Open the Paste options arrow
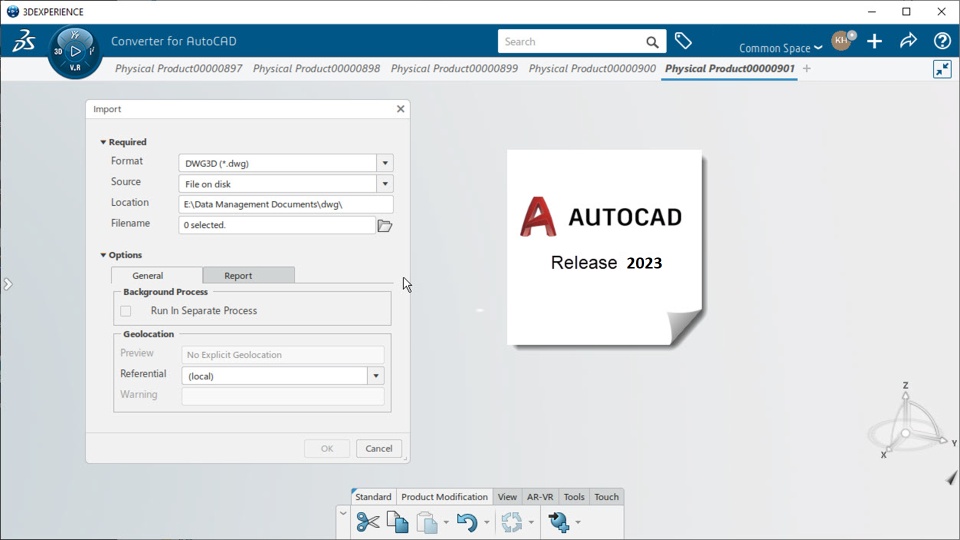Screen dimensions: 960x540 click(x=446, y=523)
